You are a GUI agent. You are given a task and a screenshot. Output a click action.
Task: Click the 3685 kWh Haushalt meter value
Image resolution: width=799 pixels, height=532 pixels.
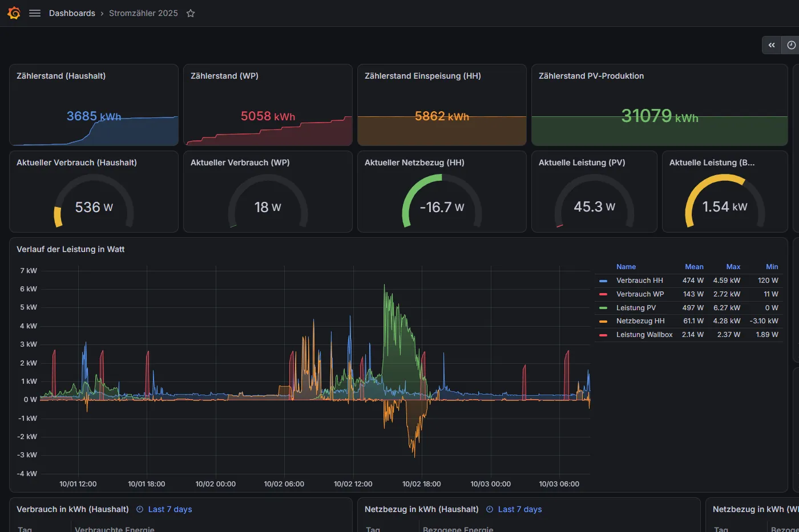tap(94, 116)
